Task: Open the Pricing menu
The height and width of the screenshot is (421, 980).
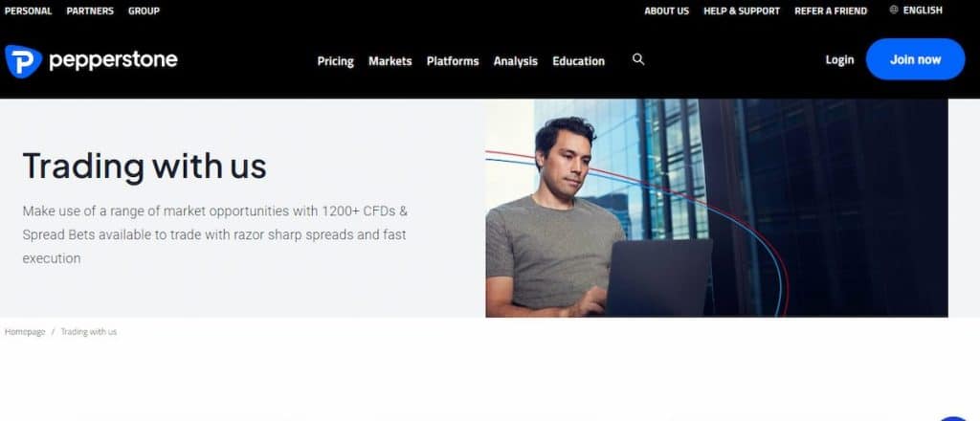Action: tap(336, 61)
